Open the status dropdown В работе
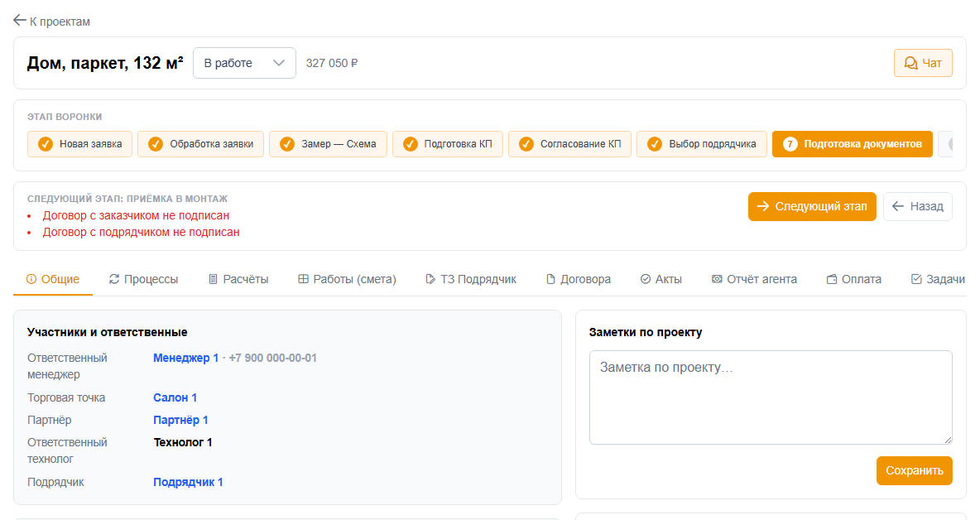Viewport: 980px width, 520px height. (244, 63)
